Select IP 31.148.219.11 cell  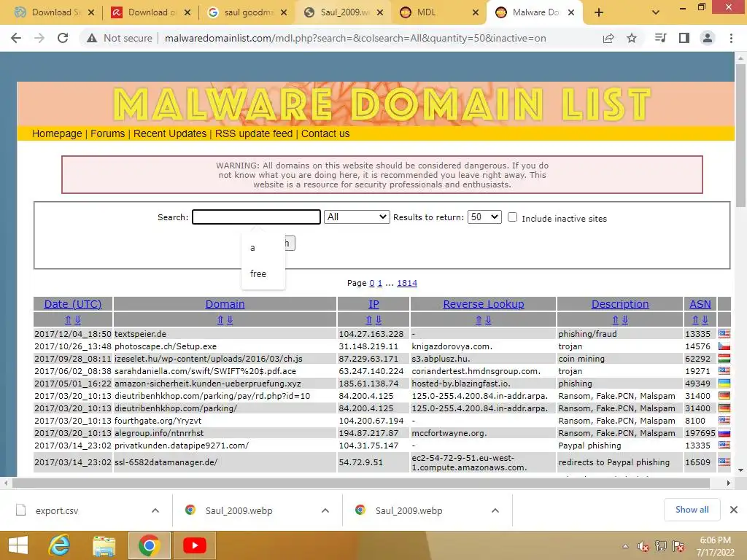(373, 346)
